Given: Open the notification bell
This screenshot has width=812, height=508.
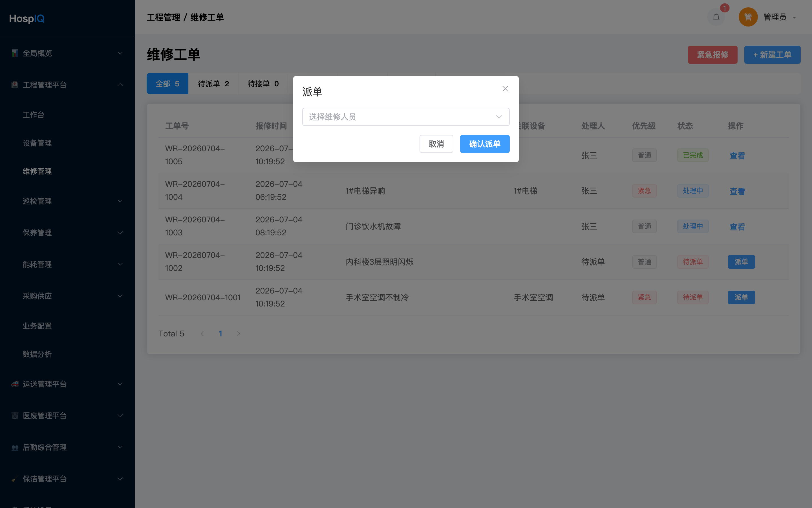Looking at the screenshot, I should 716,17.
